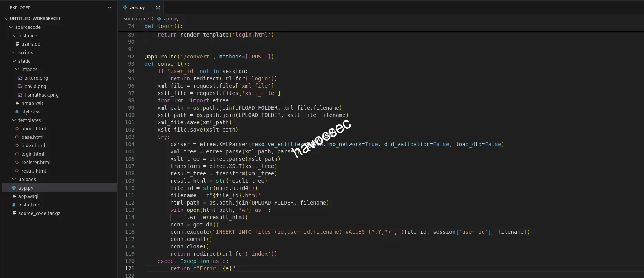Collapse the scripts folder chevron
This screenshot has height=278, width=644.
click(14, 53)
